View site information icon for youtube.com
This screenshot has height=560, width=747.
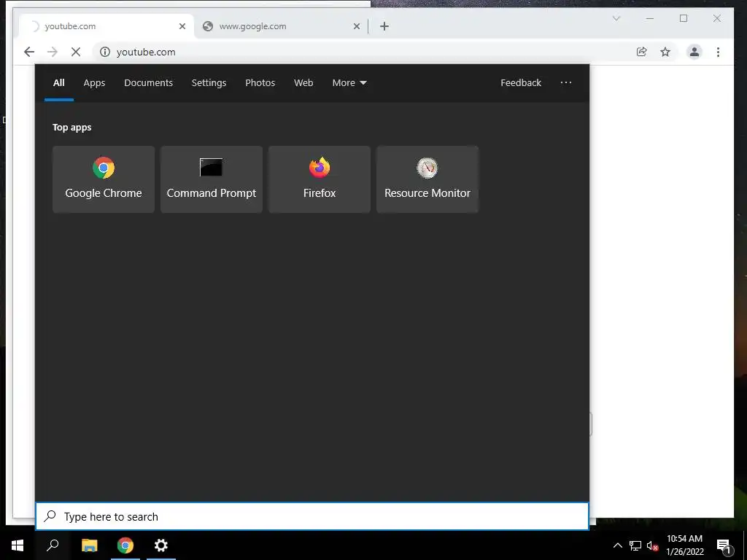click(x=105, y=52)
